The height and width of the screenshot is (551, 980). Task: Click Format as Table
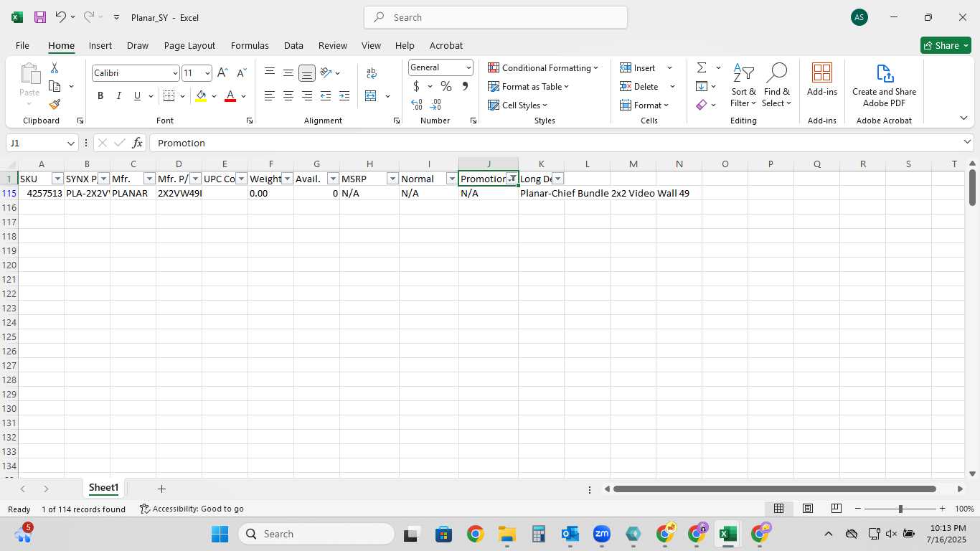tap(529, 86)
